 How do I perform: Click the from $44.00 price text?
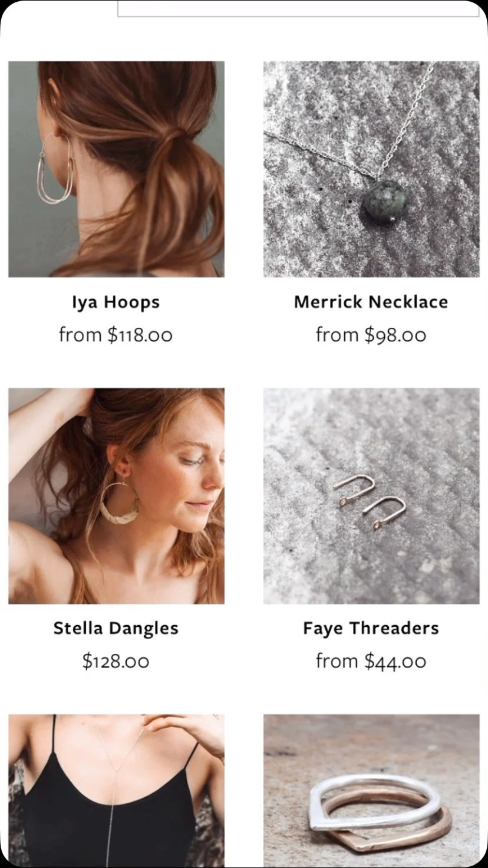(371, 661)
